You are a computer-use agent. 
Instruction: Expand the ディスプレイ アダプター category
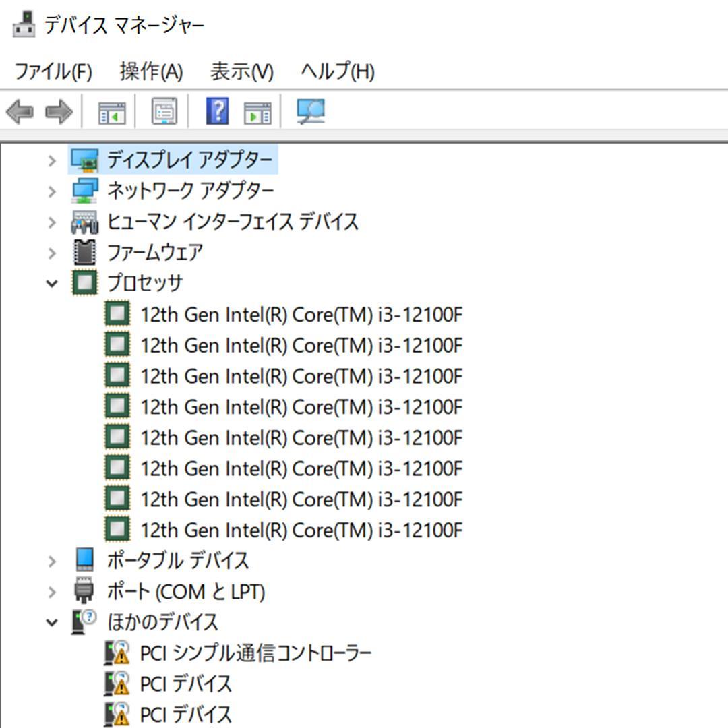51,160
